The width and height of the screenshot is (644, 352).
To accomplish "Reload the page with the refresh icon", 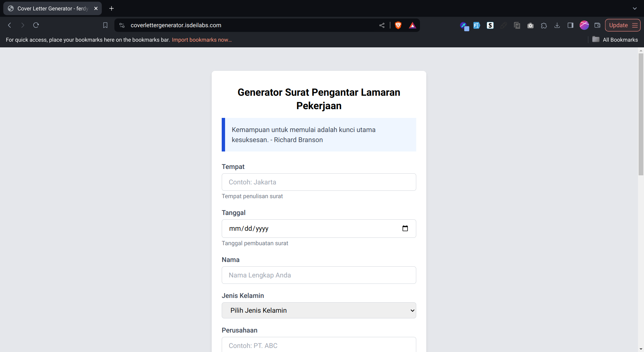I will click(36, 25).
